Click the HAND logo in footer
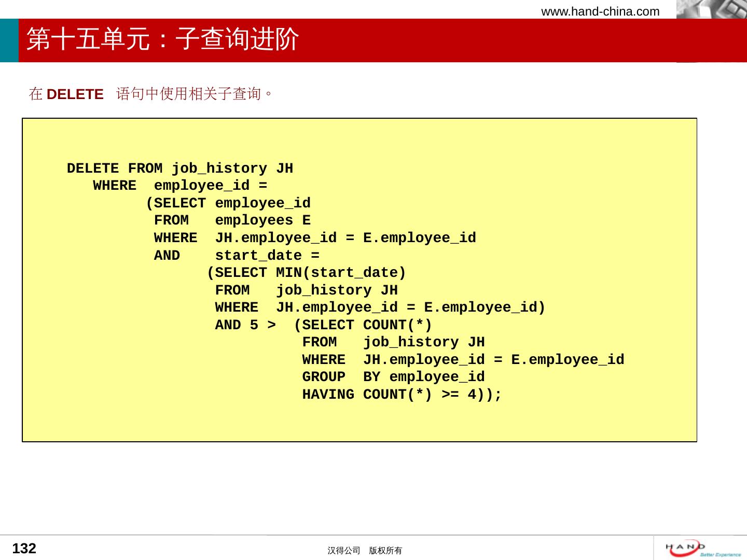 click(703, 548)
